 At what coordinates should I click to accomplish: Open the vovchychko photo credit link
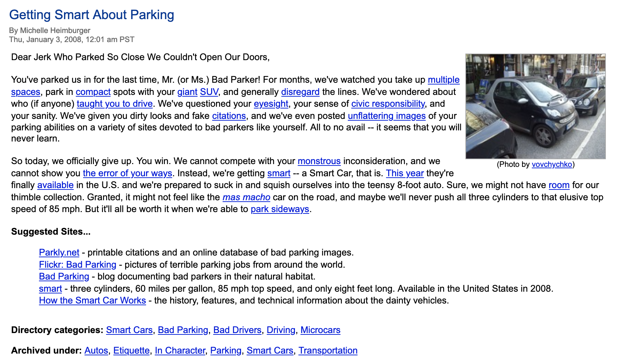[x=552, y=164]
